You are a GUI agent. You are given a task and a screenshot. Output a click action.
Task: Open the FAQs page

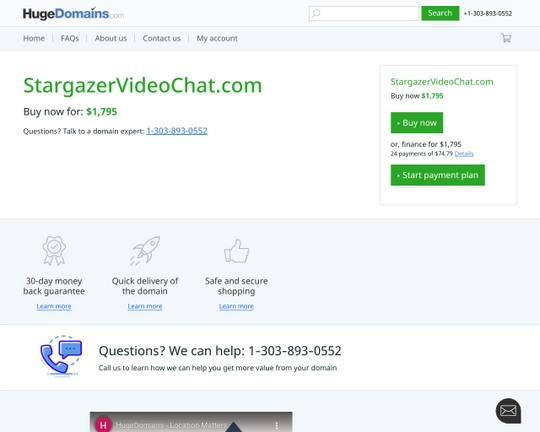pos(70,38)
